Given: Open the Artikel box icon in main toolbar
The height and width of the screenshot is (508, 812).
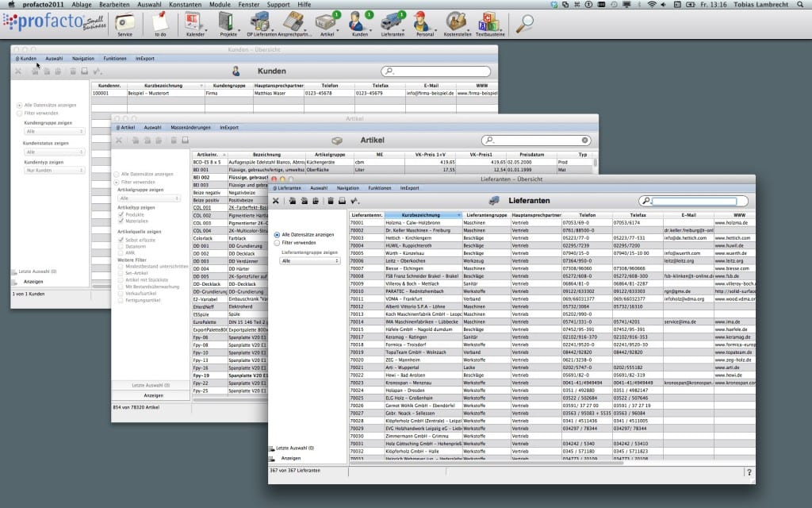Looking at the screenshot, I should (x=327, y=24).
